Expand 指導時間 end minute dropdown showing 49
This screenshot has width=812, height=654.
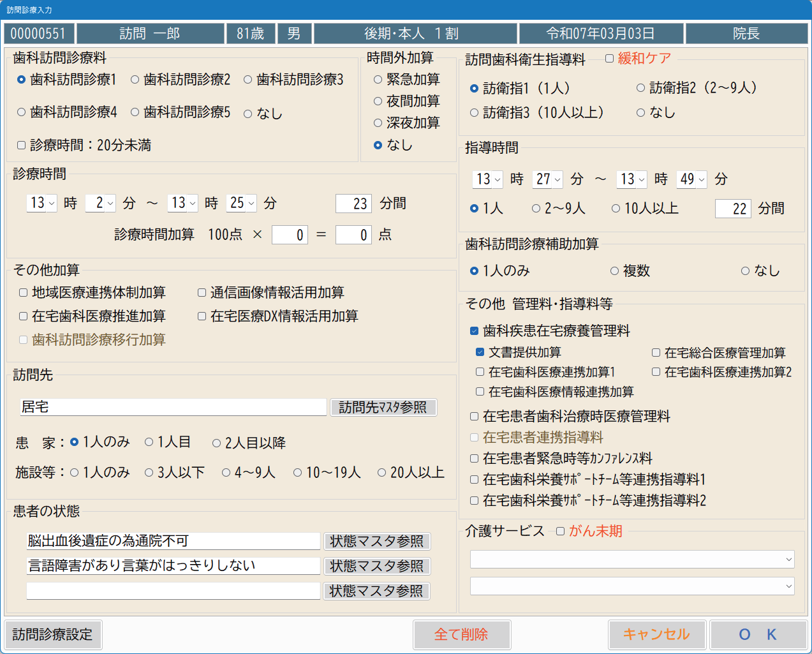click(x=692, y=179)
